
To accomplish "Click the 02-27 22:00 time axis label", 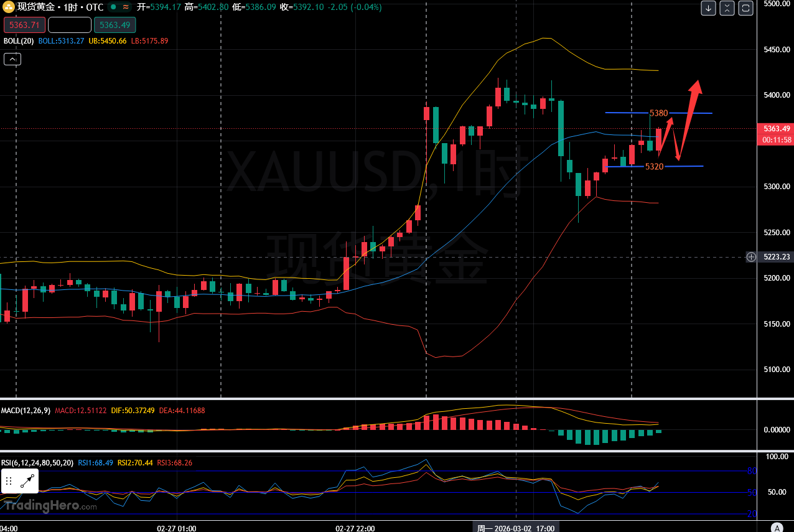I will click(x=355, y=528).
